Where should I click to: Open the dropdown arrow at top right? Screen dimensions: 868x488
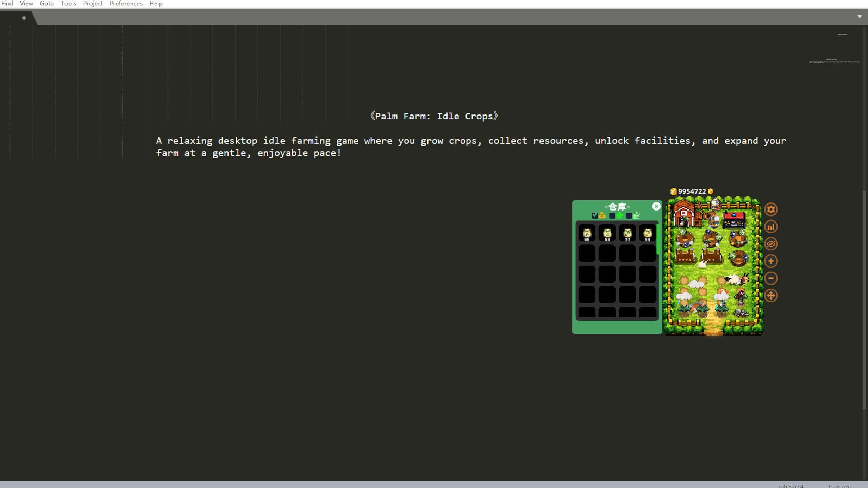(859, 16)
